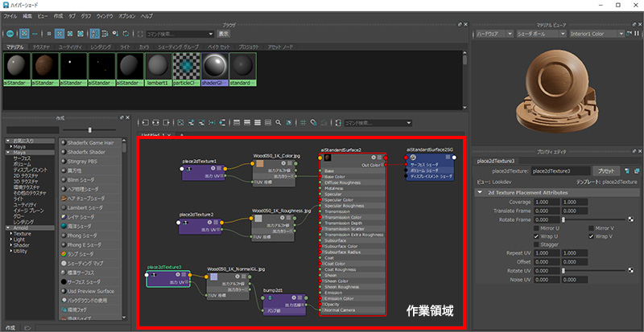Open the ウィンドウ menu
The image size is (644, 332).
[x=104, y=16]
